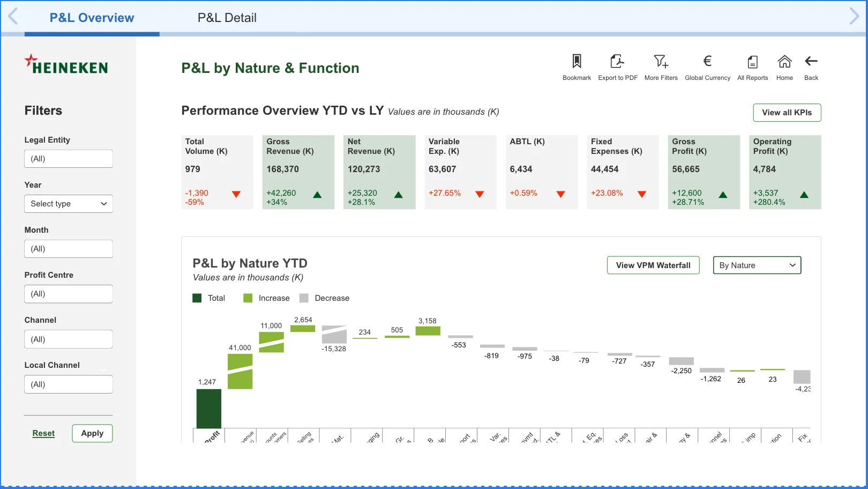
Task: Open the Legal Entity filter field
Action: pos(69,159)
